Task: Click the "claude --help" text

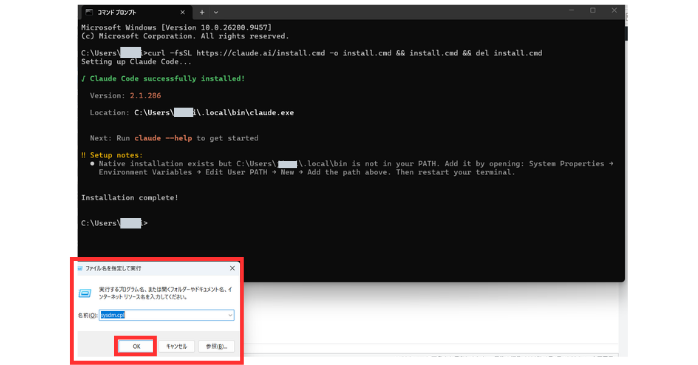Action: [163, 138]
